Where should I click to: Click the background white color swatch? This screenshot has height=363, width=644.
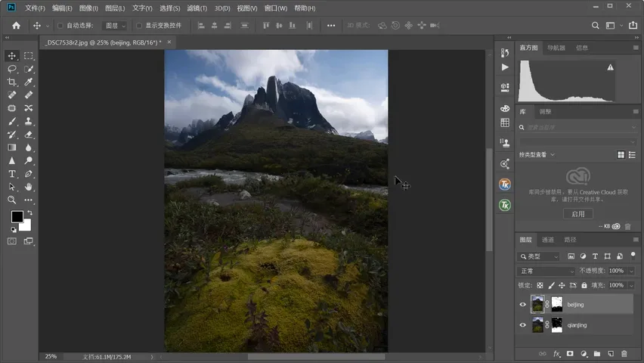[26, 226]
